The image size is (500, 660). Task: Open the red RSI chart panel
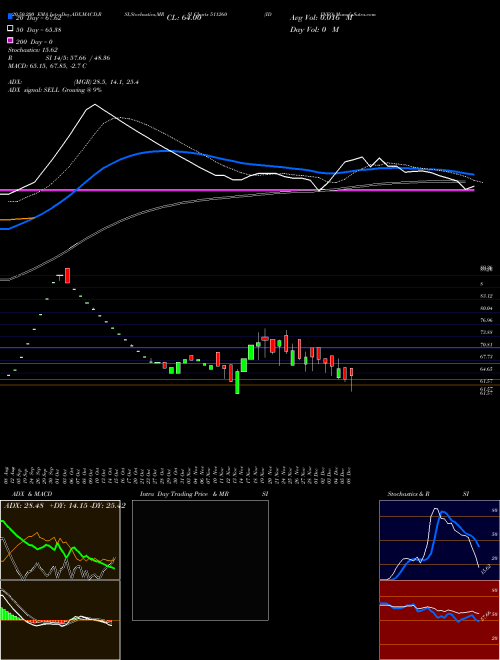pos(439,620)
